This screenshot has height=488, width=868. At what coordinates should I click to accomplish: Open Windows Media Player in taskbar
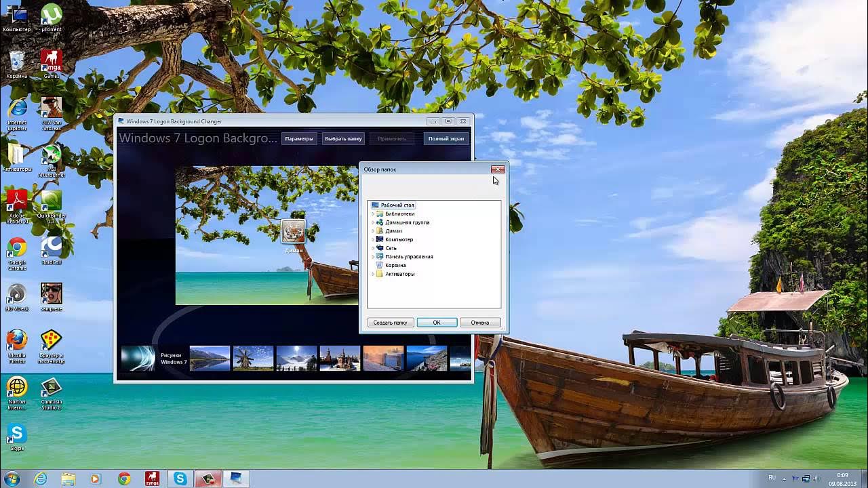pyautogui.click(x=96, y=479)
